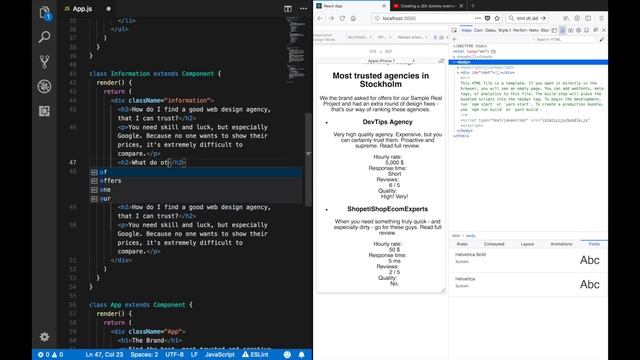
Task: Rotate the responsive viewport
Action: (441, 60)
